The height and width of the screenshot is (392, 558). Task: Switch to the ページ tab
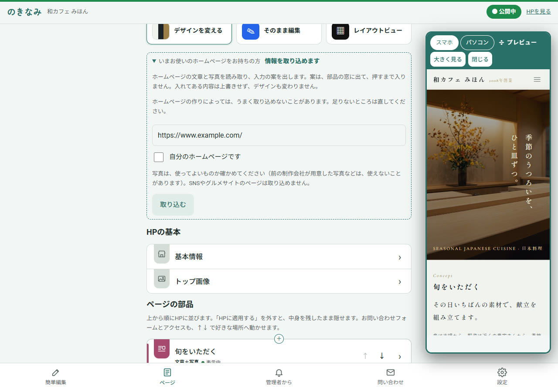pyautogui.click(x=167, y=377)
